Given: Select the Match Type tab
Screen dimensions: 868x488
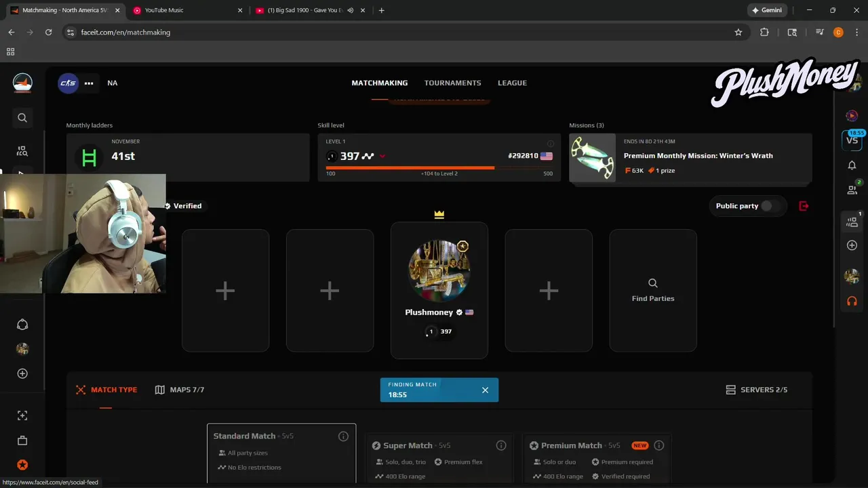Looking at the screenshot, I should click(x=106, y=390).
